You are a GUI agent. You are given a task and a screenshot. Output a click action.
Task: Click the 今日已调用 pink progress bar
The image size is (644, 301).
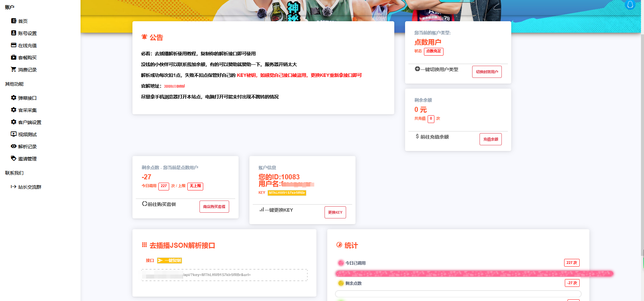[x=474, y=274]
